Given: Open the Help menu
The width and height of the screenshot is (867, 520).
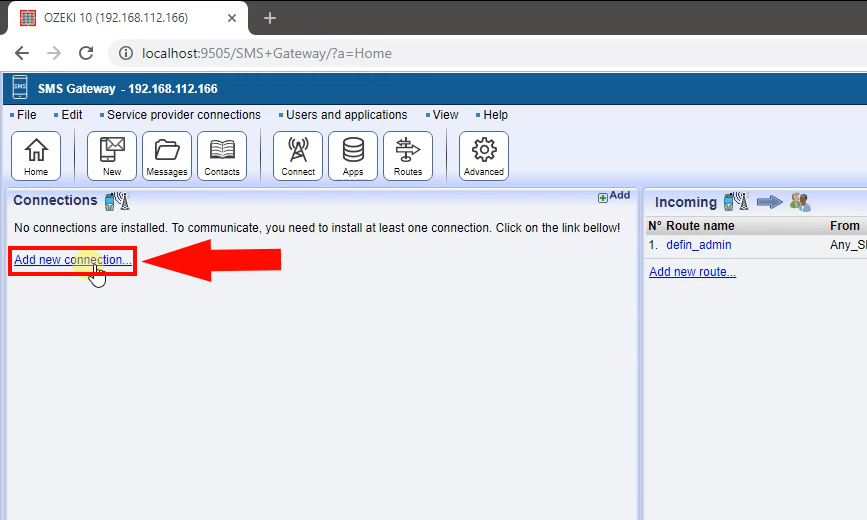Looking at the screenshot, I should point(495,115).
